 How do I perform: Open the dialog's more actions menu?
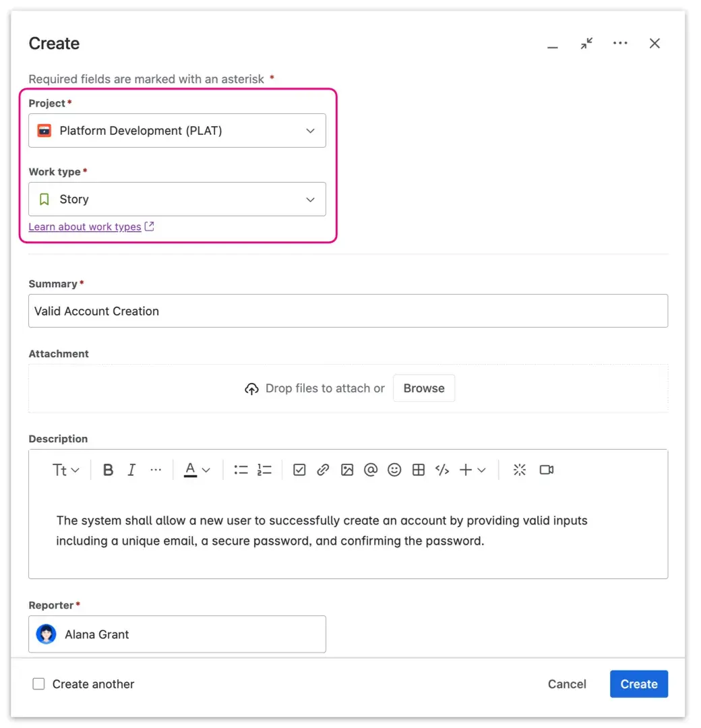click(x=620, y=43)
